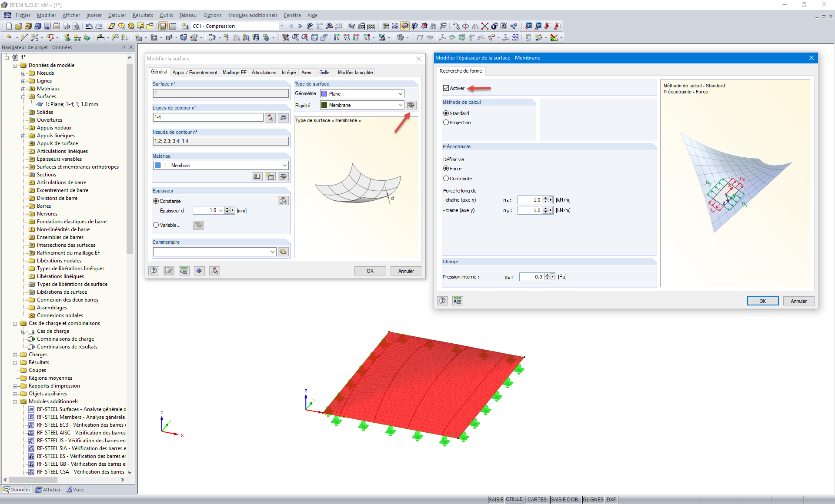Image resolution: width=835 pixels, height=504 pixels.
Task: Click the Undo toolbar icon
Action: [x=89, y=26]
